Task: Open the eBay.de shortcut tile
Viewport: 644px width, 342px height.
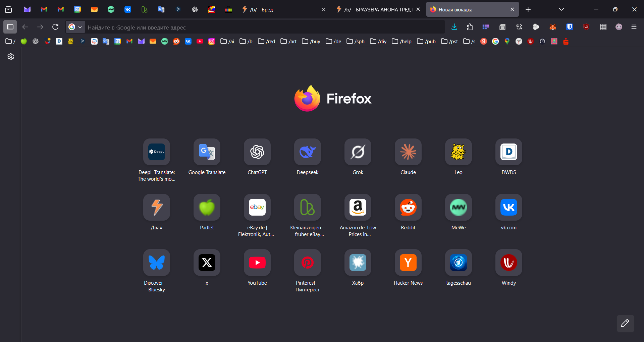Action: pyautogui.click(x=257, y=207)
